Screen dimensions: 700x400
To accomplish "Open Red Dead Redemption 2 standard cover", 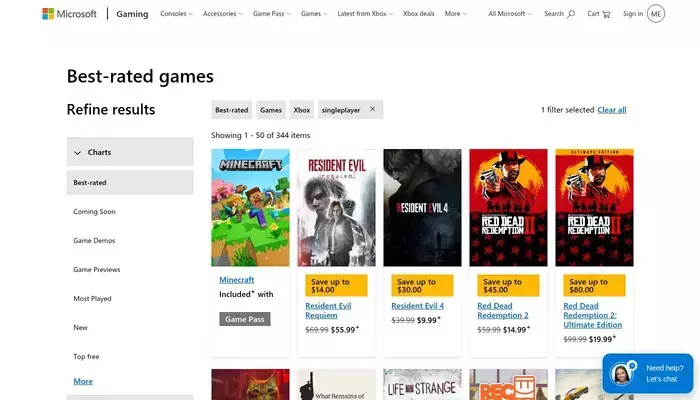I will coord(508,208).
